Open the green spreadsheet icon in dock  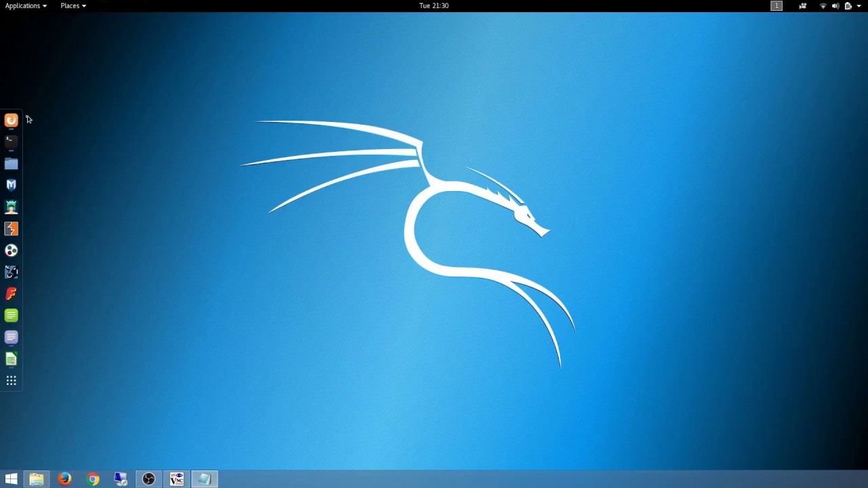11,359
